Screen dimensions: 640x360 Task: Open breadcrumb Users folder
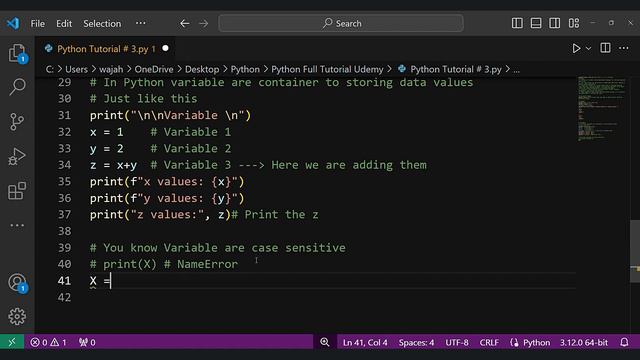[x=76, y=69]
